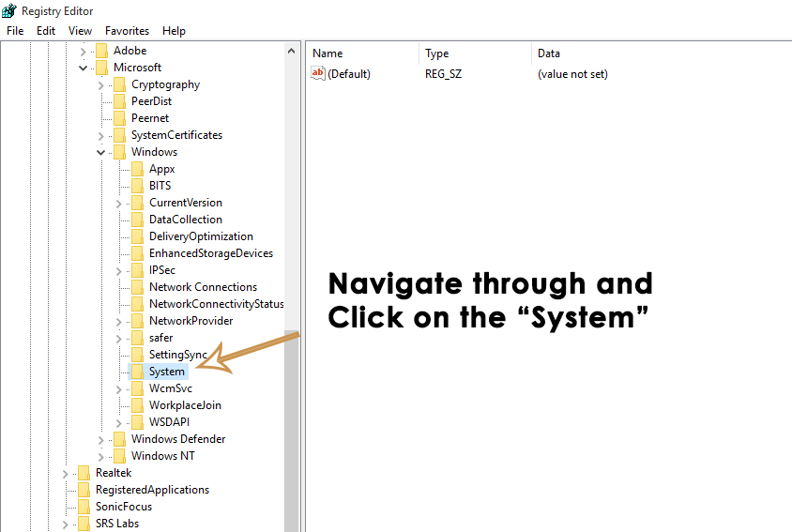Viewport: 792px width, 532px height.
Task: Click the REG_SZ type cell
Action: pos(443,74)
